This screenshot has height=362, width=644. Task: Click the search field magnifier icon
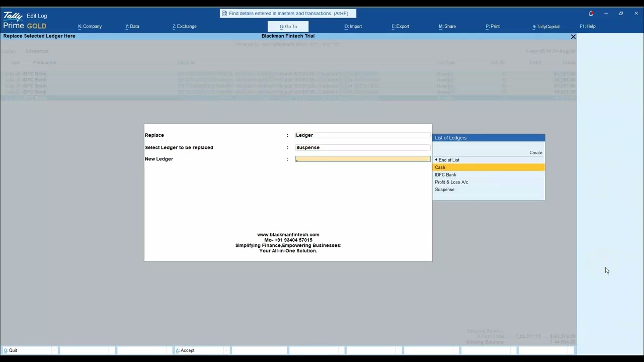click(x=224, y=14)
